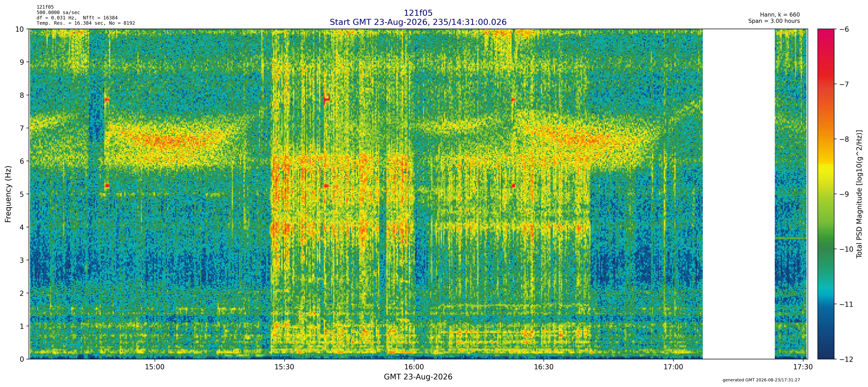The width and height of the screenshot is (868, 387).
Task: Click the "Frequency (Hz)" y-axis label
Action: pyautogui.click(x=8, y=194)
